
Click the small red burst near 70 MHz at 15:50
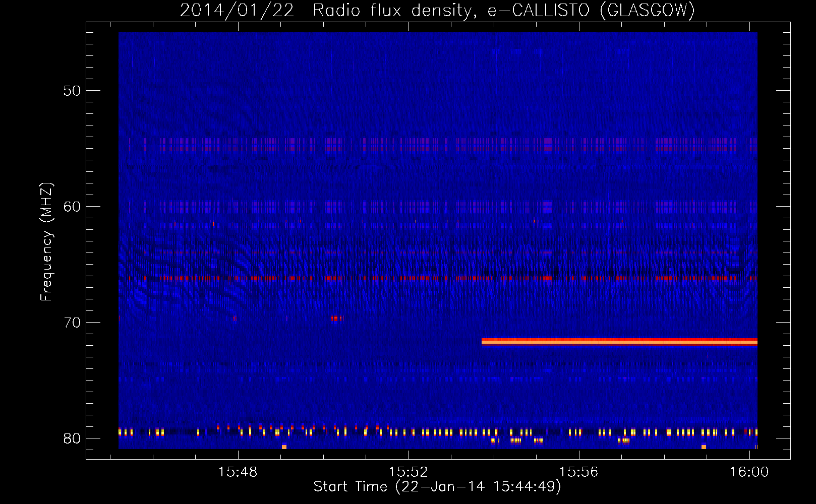point(336,318)
